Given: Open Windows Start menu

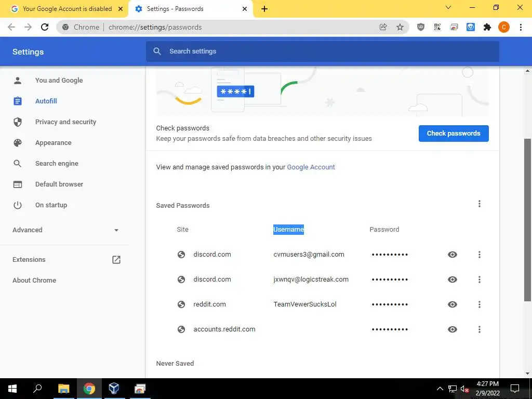Looking at the screenshot, I should pyautogui.click(x=12, y=389).
